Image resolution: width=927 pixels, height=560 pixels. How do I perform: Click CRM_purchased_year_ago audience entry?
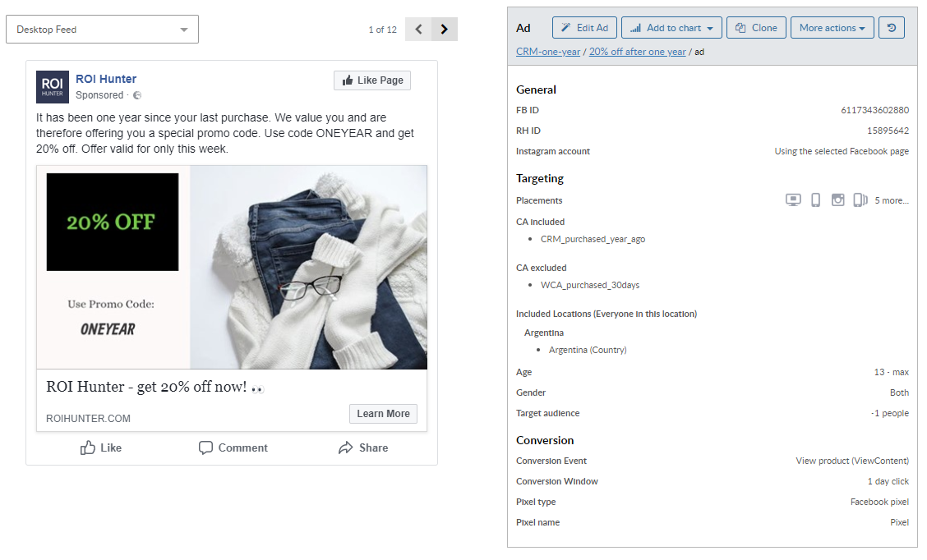pos(593,239)
